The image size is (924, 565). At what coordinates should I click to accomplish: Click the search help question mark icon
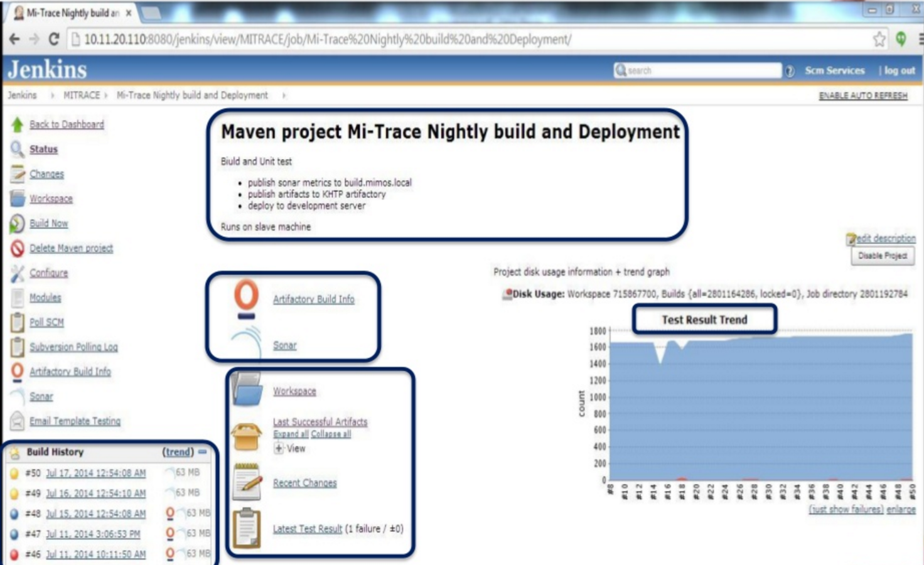click(x=790, y=71)
